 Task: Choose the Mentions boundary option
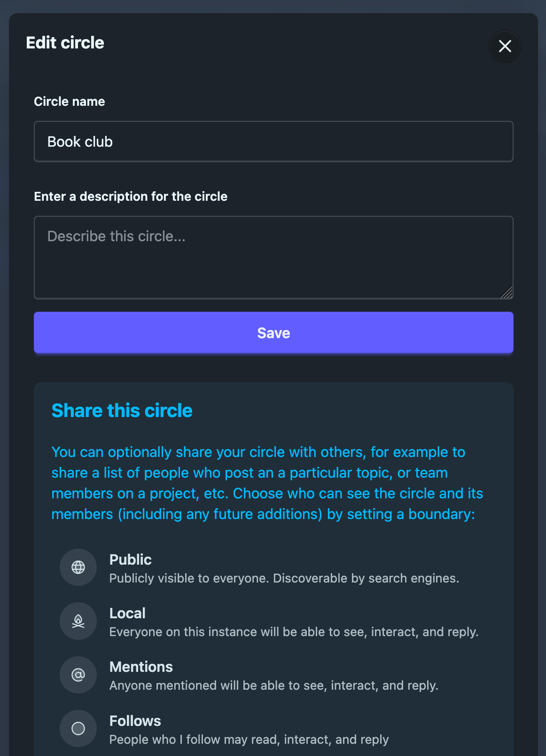pos(141,667)
